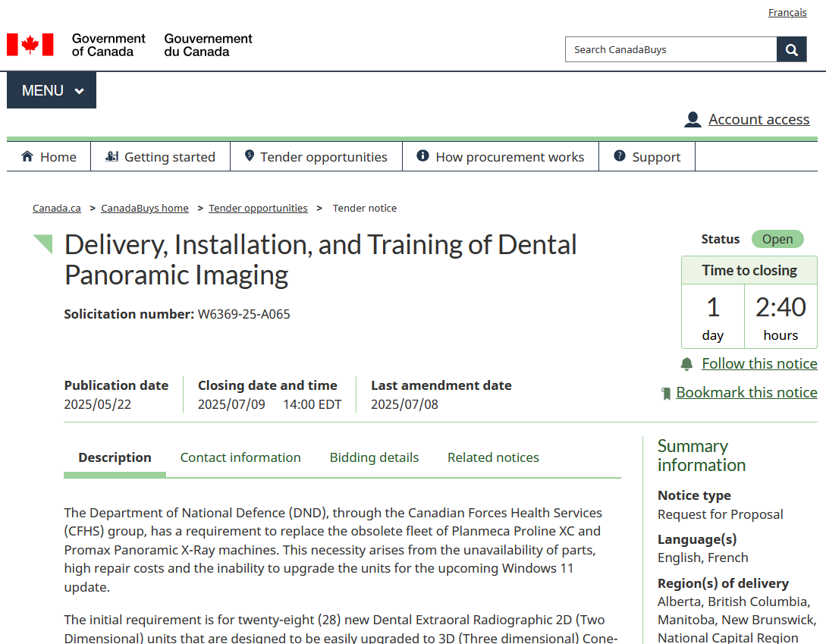
Task: Click the publication date 2025/05/22
Action: pyautogui.click(x=97, y=404)
